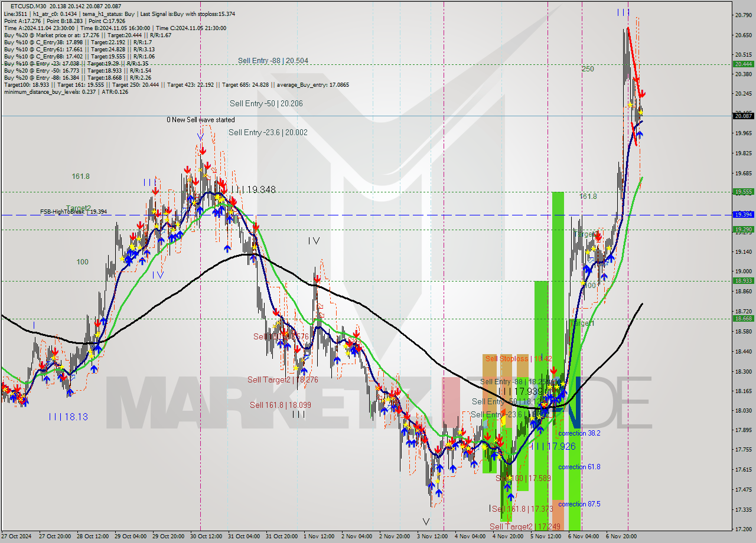Click the green 18.668 price tag
This screenshot has width=756, height=543.
point(743,319)
